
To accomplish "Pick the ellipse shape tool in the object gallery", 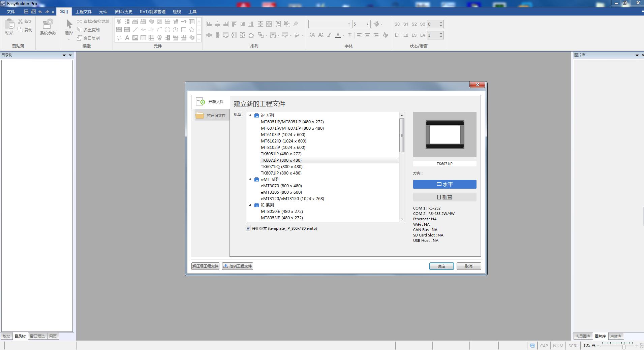I will click(167, 30).
